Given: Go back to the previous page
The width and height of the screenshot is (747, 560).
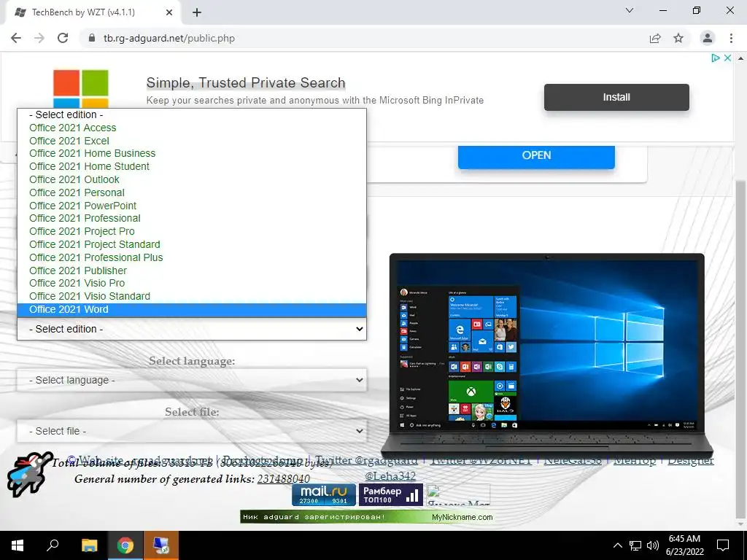Looking at the screenshot, I should coord(16,38).
